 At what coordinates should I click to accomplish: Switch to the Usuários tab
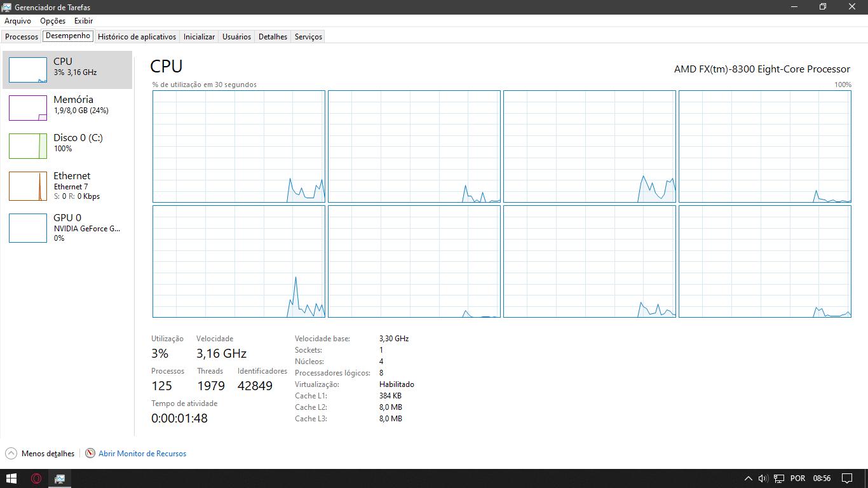tap(236, 37)
